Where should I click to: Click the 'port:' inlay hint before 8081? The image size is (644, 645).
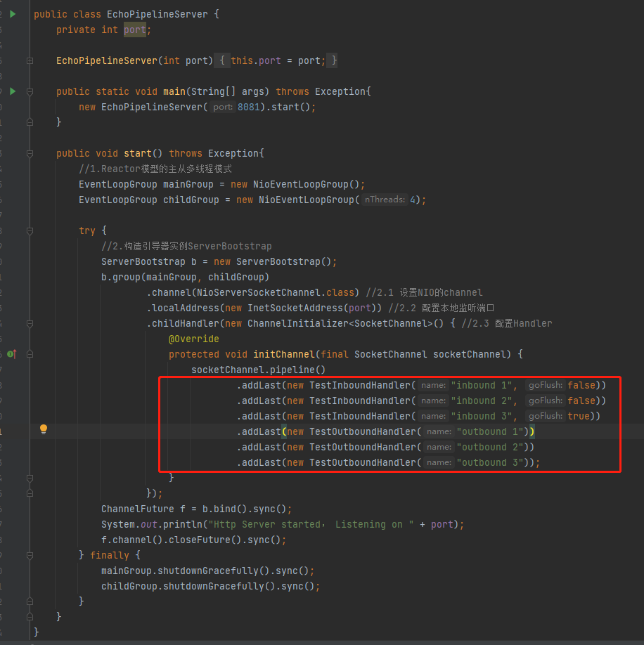223,107
